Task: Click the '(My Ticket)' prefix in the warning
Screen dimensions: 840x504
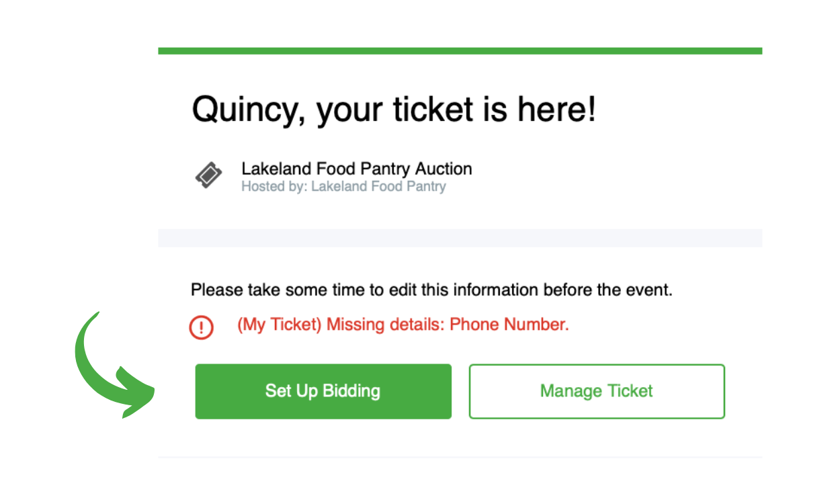Action: pos(280,325)
